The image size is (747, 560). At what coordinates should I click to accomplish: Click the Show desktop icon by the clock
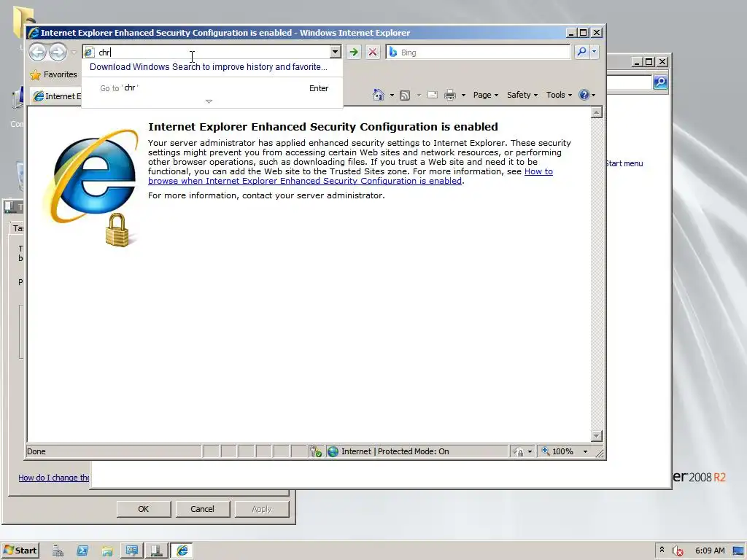point(738,551)
